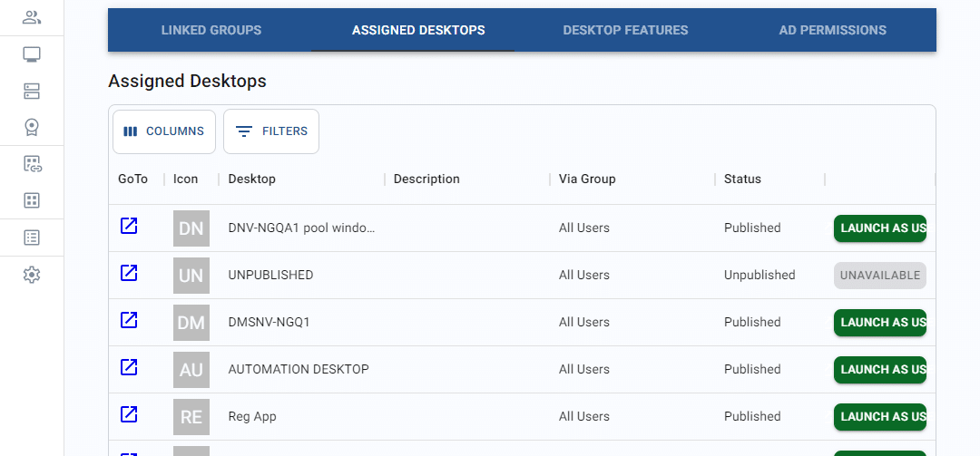Image resolution: width=980 pixels, height=456 pixels.
Task: Launch as user for DMSNV-NGQ1
Action: [880, 323]
